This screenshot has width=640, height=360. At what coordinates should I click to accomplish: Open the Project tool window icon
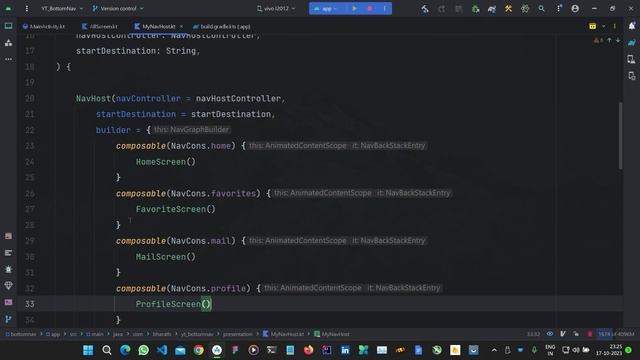(8, 26)
